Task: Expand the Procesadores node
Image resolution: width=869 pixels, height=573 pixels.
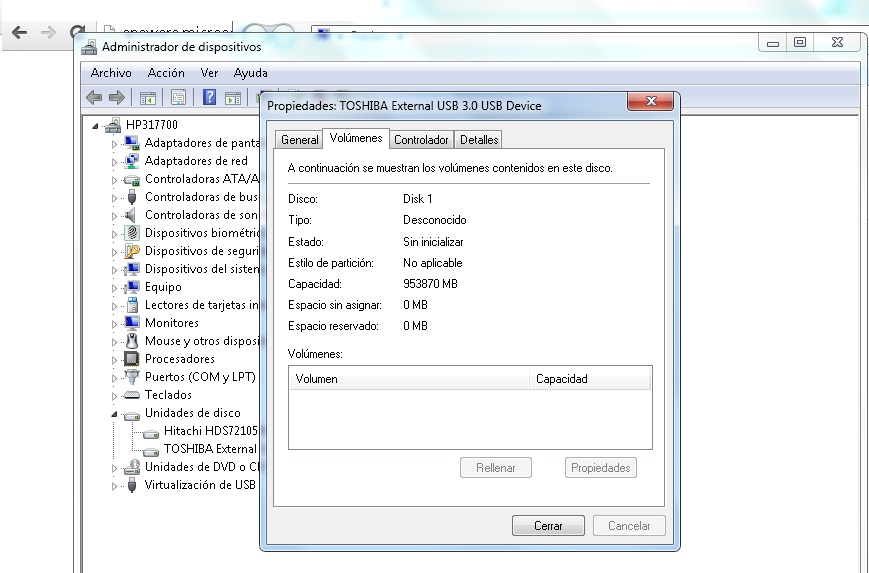Action: pos(114,360)
